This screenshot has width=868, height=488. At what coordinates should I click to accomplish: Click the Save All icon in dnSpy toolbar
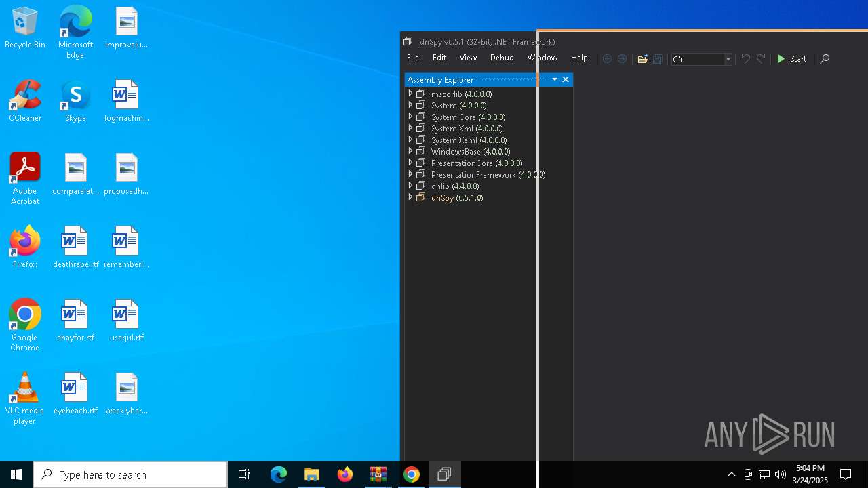657,59
